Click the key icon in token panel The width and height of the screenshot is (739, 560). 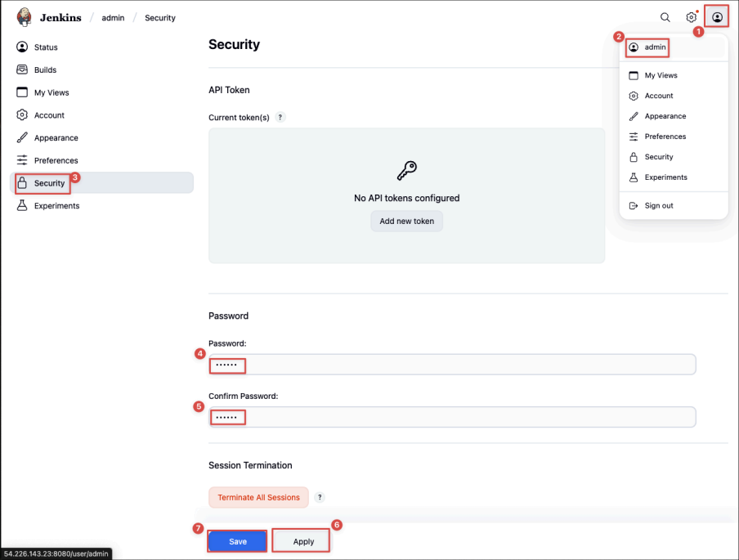click(407, 171)
